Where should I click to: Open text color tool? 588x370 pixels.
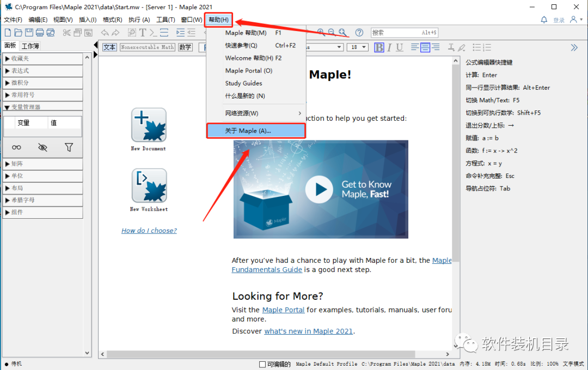(451, 47)
